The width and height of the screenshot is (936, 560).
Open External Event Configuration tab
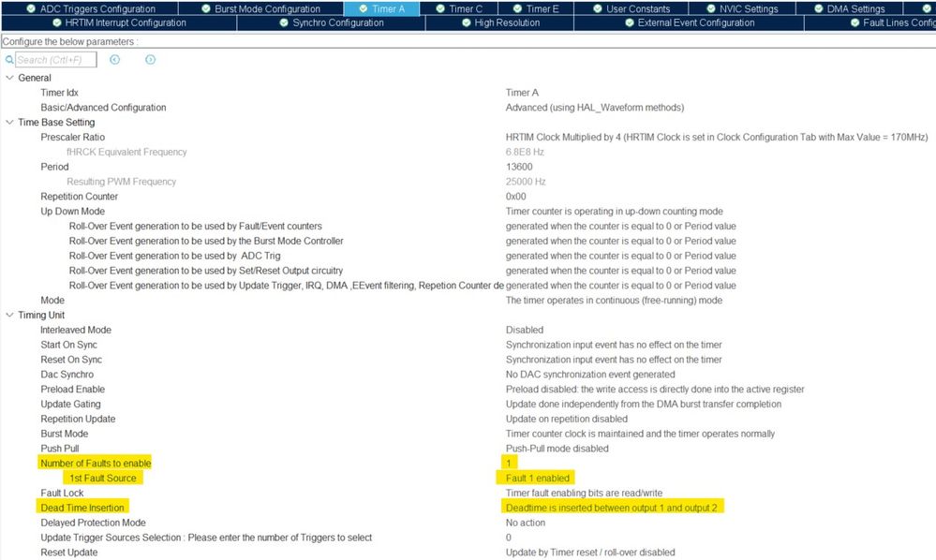[x=689, y=22]
